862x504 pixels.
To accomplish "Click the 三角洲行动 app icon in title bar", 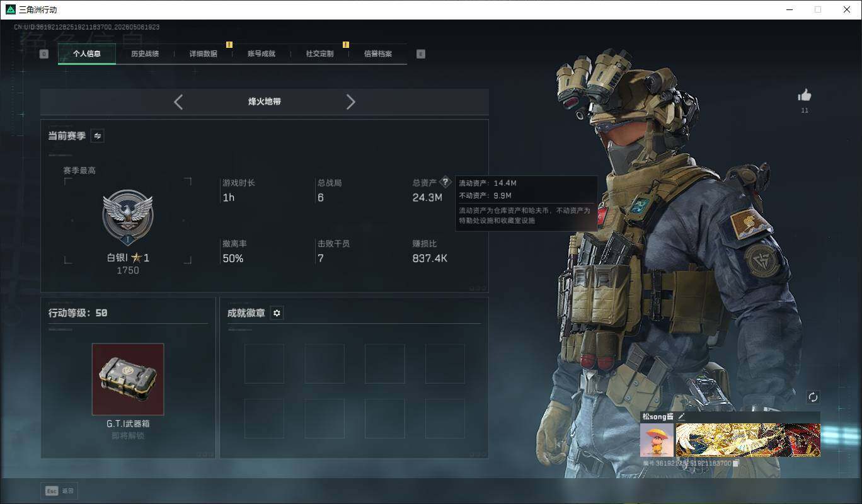I will (10, 9).
